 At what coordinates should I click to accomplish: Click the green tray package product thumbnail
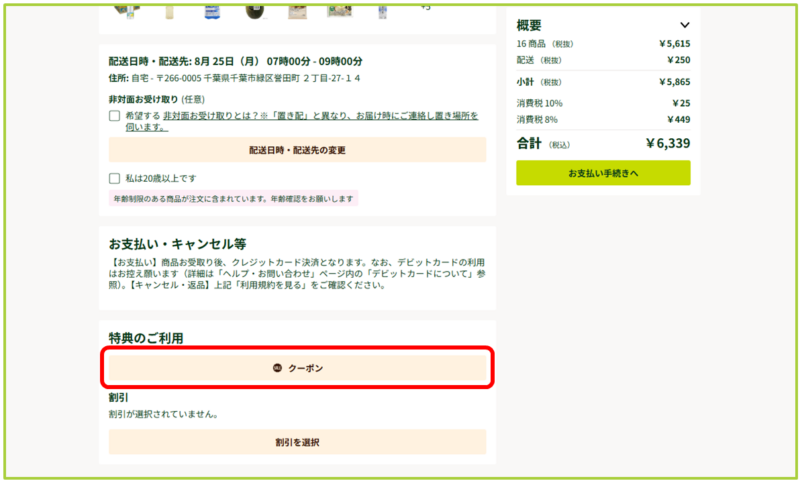tap(340, 10)
